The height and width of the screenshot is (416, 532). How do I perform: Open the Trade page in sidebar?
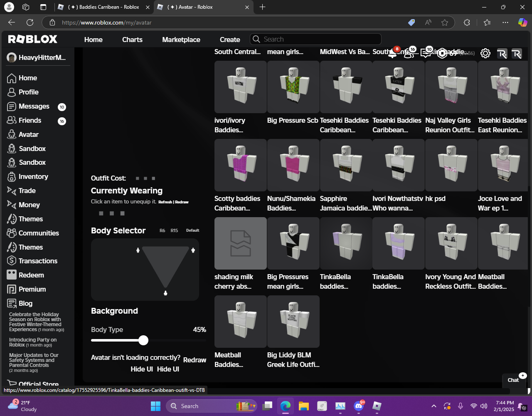coord(22,191)
